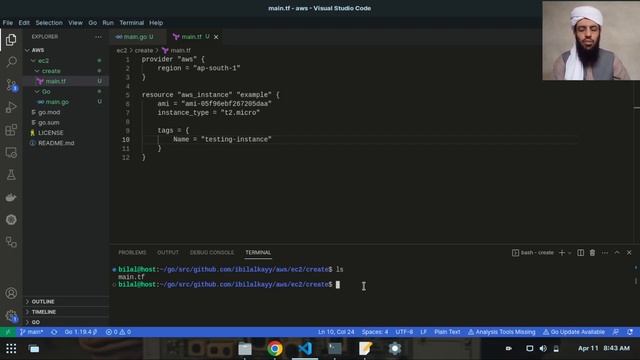Add a new terminal with plus icon
Screen dimensions: 640x360
pos(562,253)
